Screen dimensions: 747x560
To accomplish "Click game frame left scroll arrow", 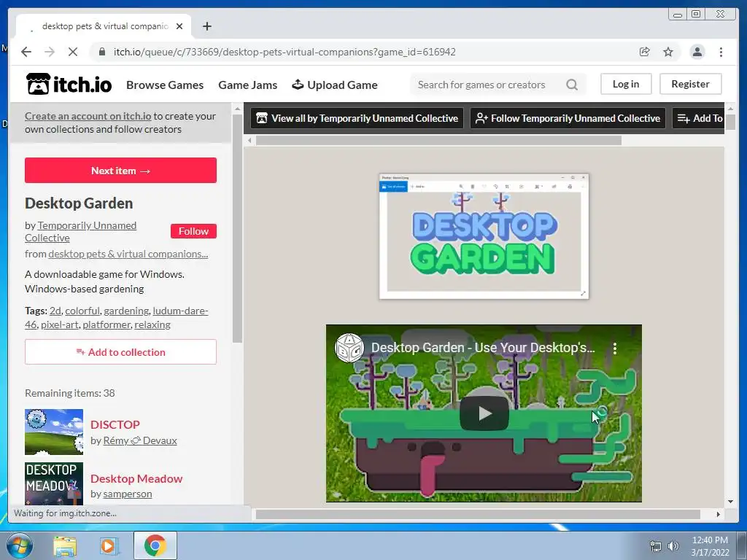I will [249, 141].
